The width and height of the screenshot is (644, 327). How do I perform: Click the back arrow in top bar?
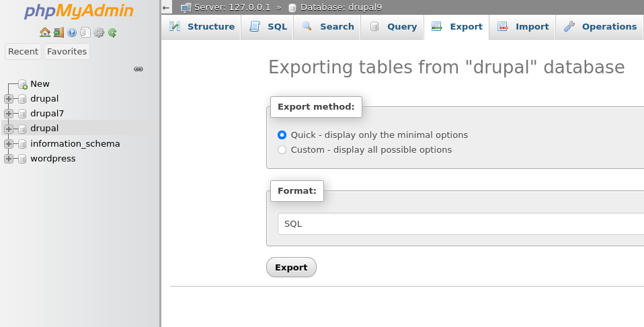click(x=166, y=7)
